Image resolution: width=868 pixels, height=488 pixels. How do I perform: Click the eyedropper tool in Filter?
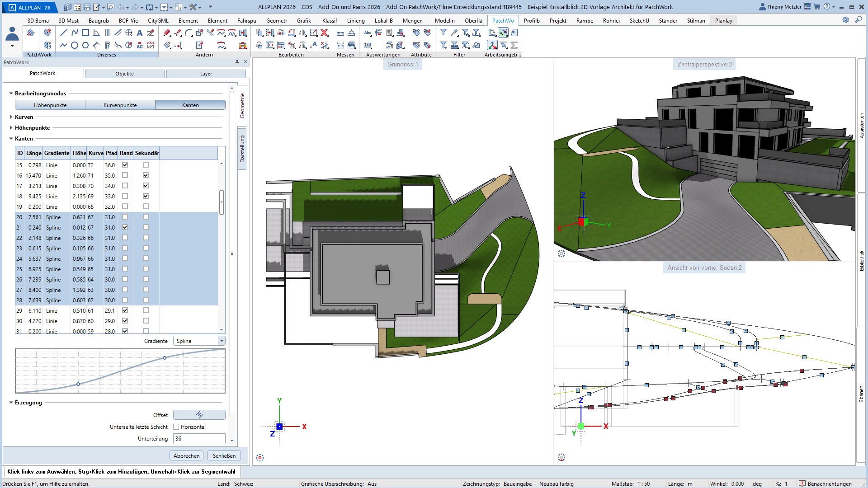click(x=454, y=33)
